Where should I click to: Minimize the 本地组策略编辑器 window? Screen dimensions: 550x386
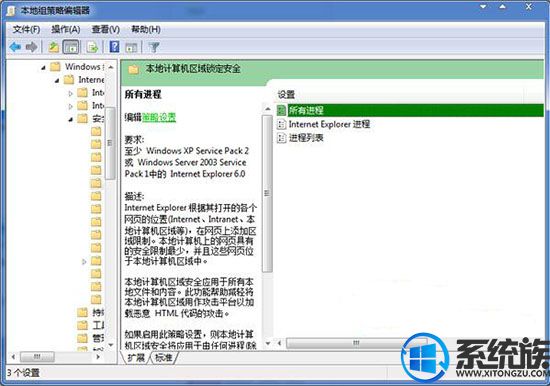click(484, 7)
